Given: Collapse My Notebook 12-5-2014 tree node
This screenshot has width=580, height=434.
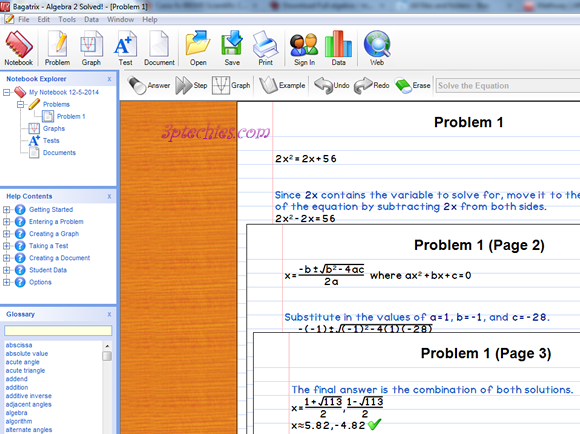Looking at the screenshot, I should coord(7,92).
